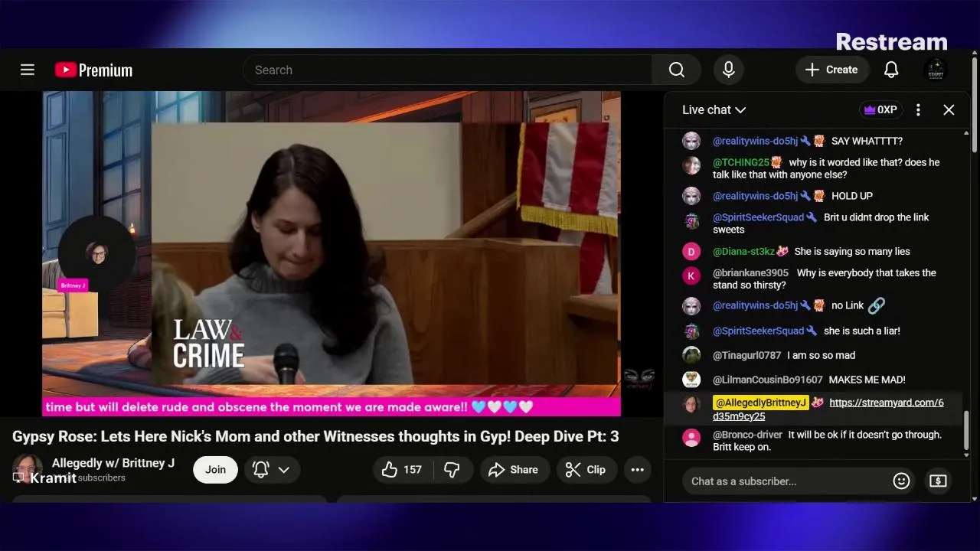The width and height of the screenshot is (980, 551).
Task: Open the 0XP crown points badge
Action: pyautogui.click(x=880, y=109)
